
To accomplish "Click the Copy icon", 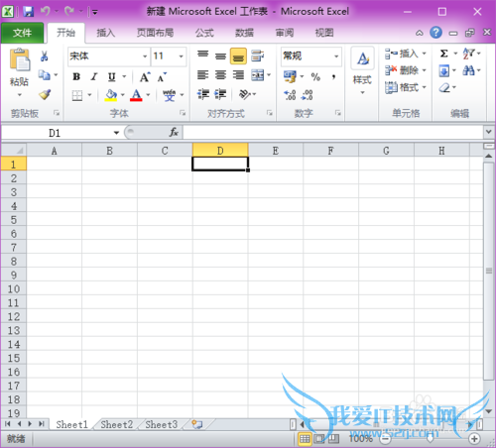I will tap(44, 75).
